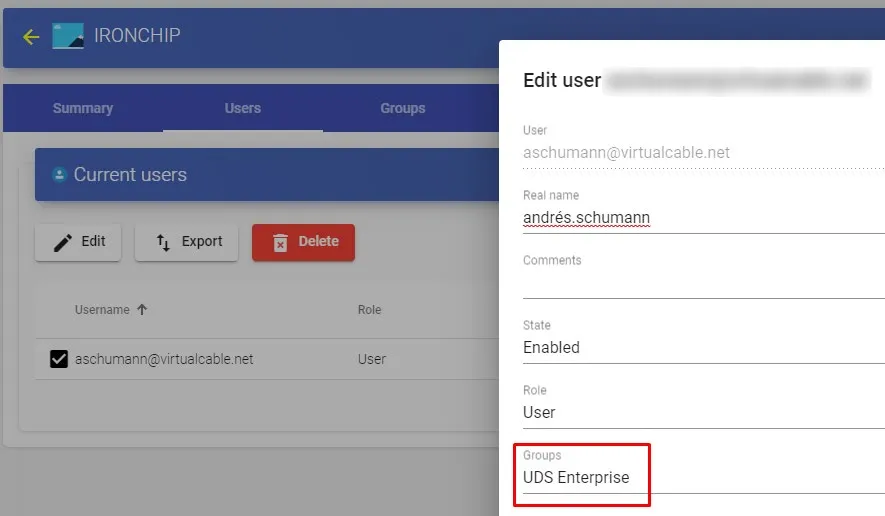Click the IRONCHIP title text
This screenshot has height=516, width=885.
[x=137, y=36]
